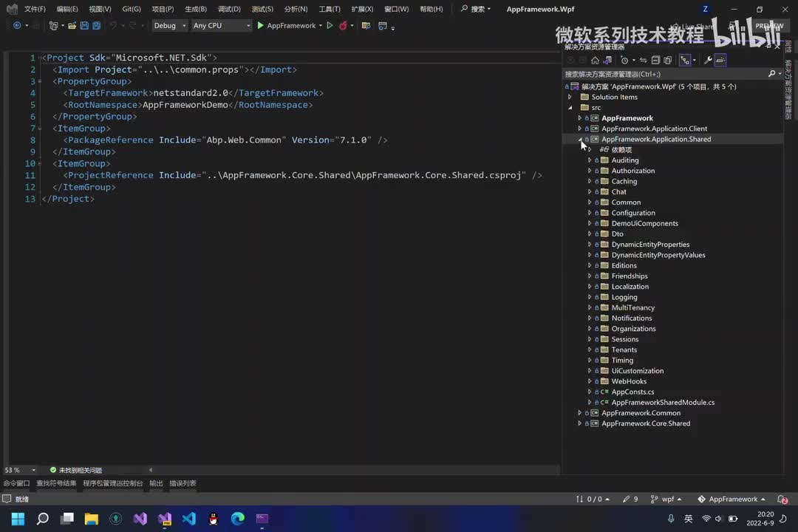Open Microsoft Edge from taskbar
798x532 pixels.
coord(238,519)
